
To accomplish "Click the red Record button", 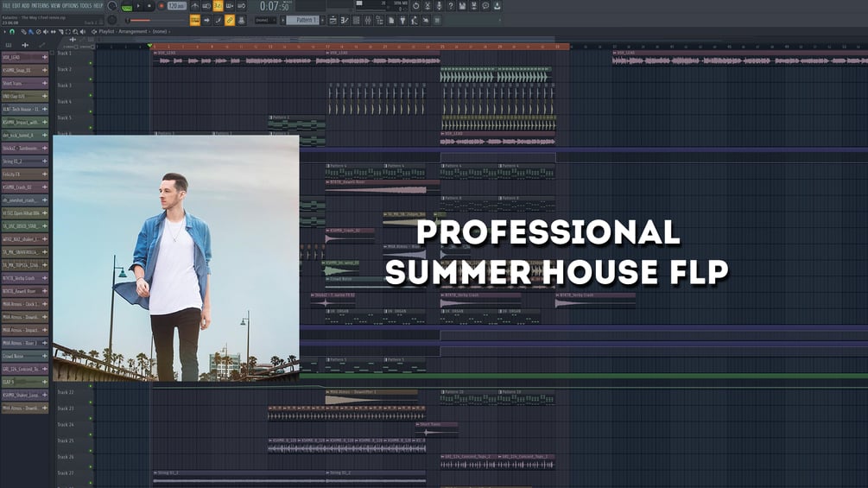I will point(162,5).
